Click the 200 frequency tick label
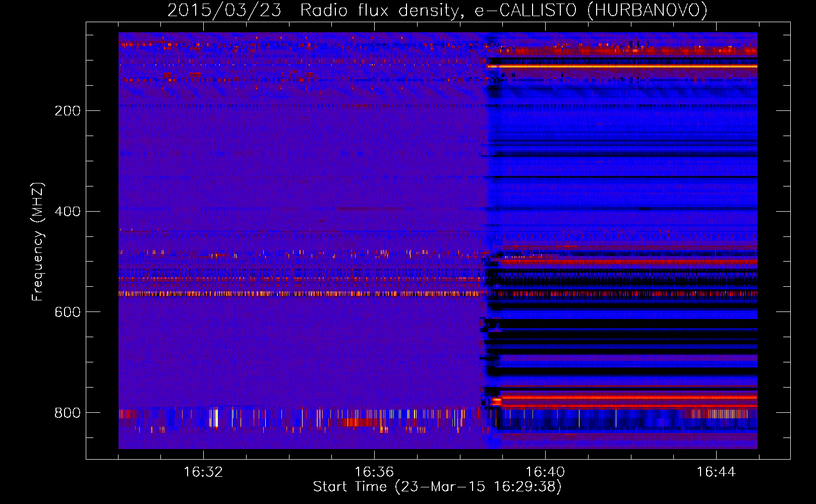This screenshot has height=504, width=816. (x=68, y=111)
